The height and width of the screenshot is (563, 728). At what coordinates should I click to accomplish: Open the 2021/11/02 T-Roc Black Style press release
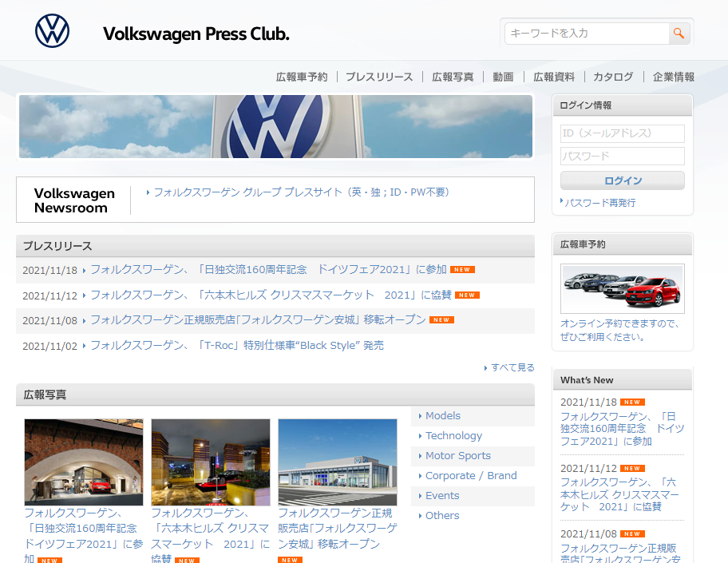click(x=237, y=346)
